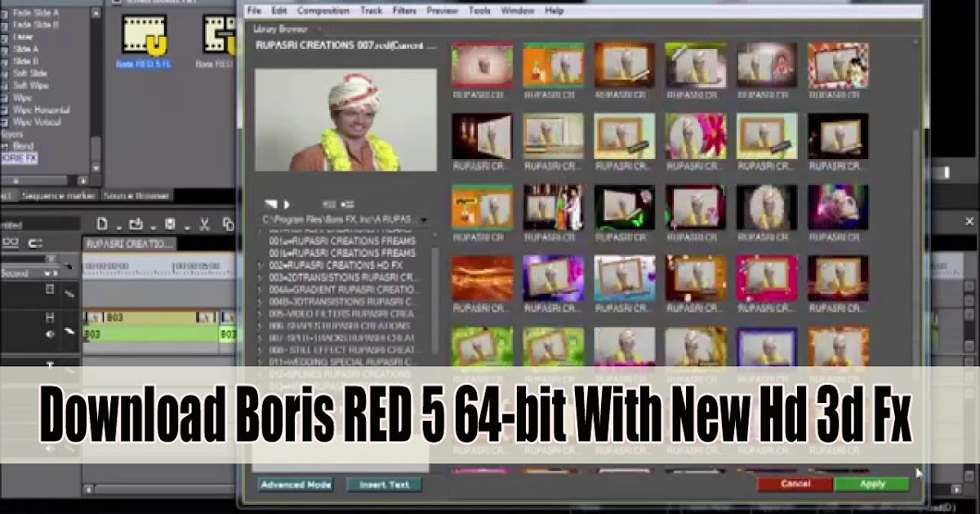Select the Fade Slide A effect

point(36,13)
